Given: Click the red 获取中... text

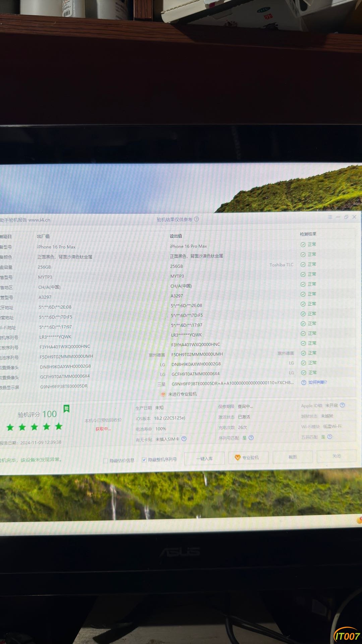Looking at the screenshot, I should point(103,429).
